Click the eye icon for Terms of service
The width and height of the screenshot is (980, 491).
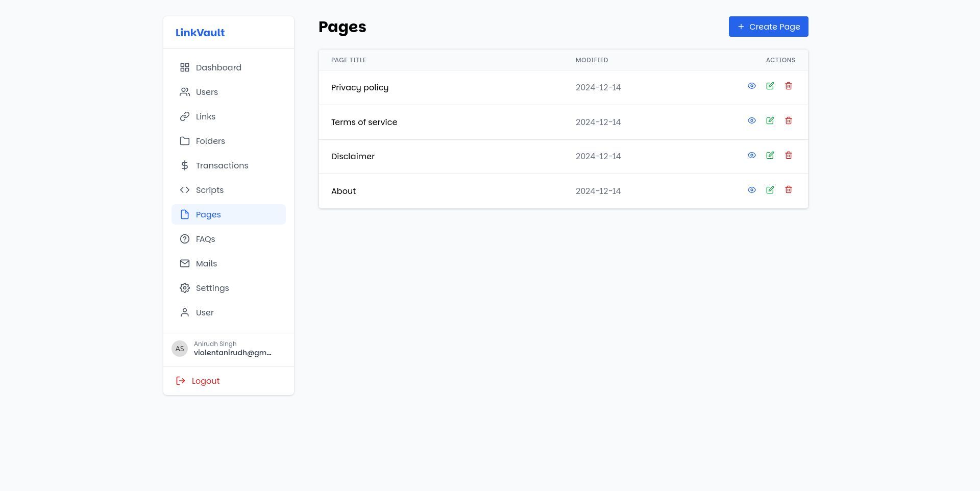click(x=751, y=121)
